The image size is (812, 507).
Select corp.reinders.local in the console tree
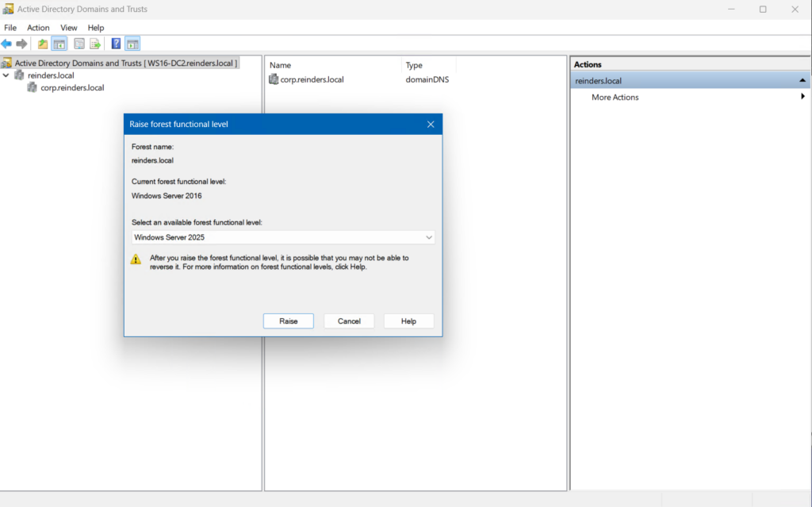point(72,88)
